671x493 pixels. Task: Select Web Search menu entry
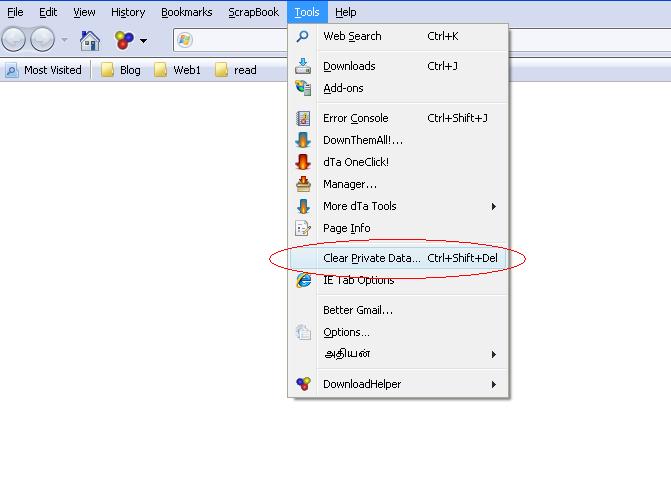point(398,36)
